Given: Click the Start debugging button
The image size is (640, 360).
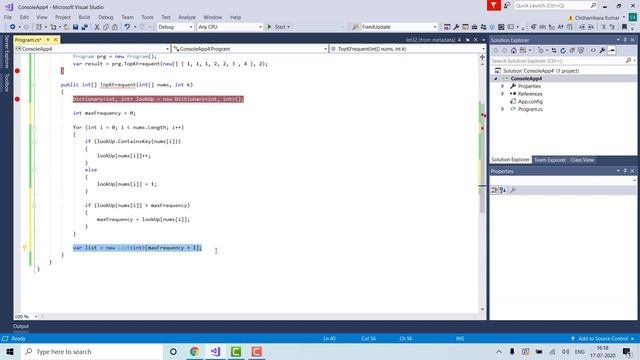Looking at the screenshot, I should pos(278,27).
